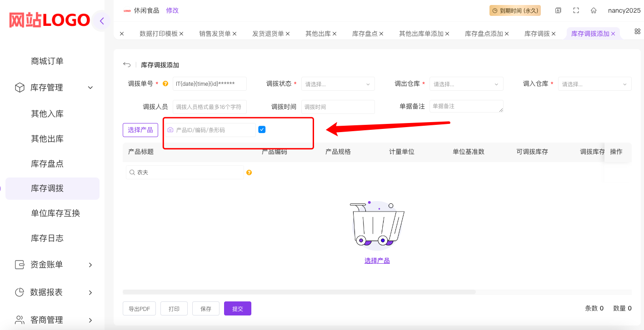Open the 调拨状态 dropdown
The width and height of the screenshot is (644, 330).
(x=338, y=84)
